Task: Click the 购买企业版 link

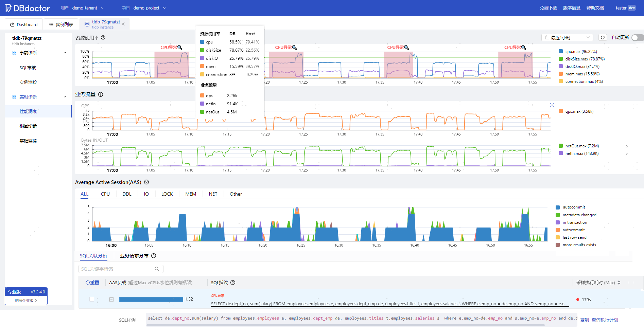Action: point(26,301)
